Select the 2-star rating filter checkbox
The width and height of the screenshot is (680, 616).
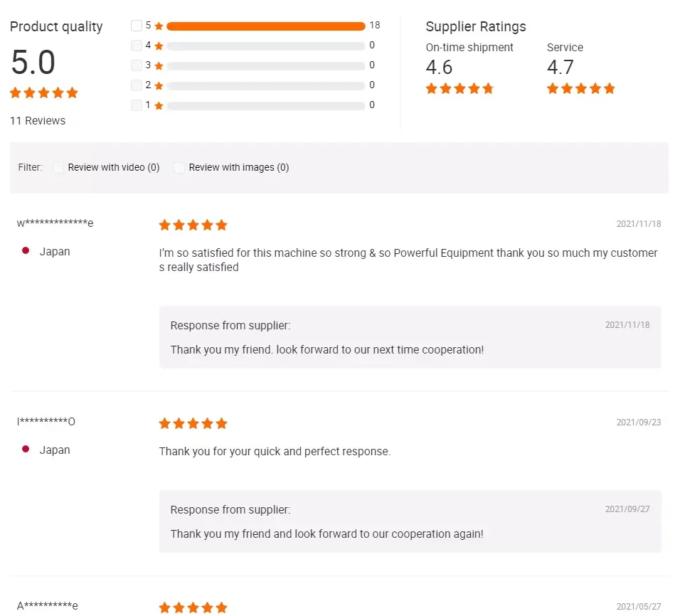pos(137,85)
